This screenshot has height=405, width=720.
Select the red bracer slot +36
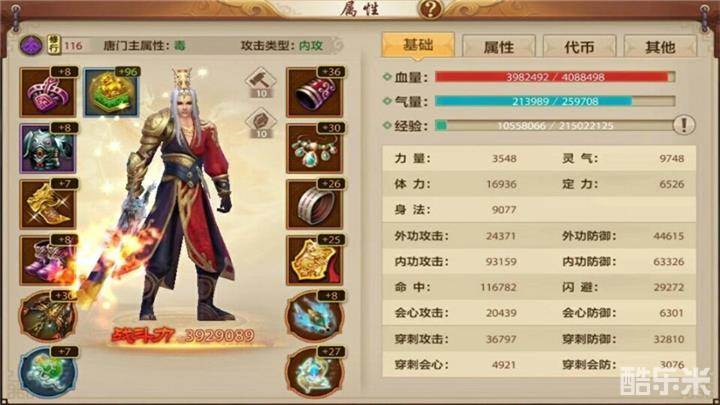(x=315, y=92)
